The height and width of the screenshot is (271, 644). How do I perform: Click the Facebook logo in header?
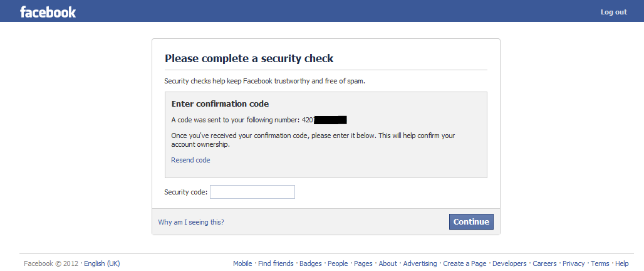[48, 11]
